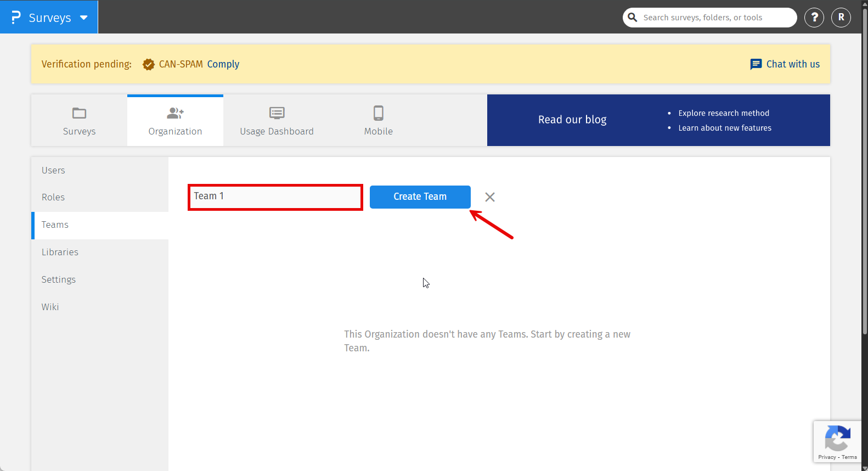Open the help question mark icon
The width and height of the screenshot is (868, 471).
814,18
